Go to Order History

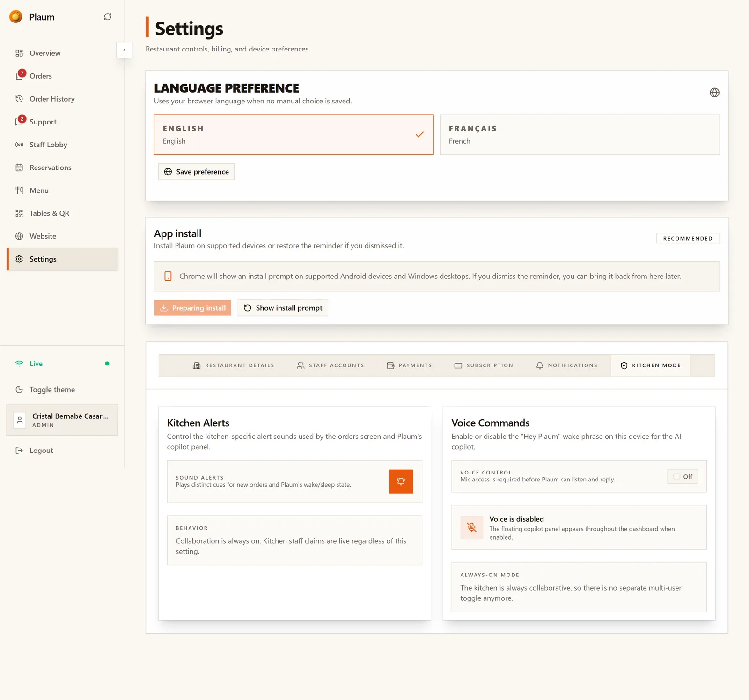tap(62, 99)
